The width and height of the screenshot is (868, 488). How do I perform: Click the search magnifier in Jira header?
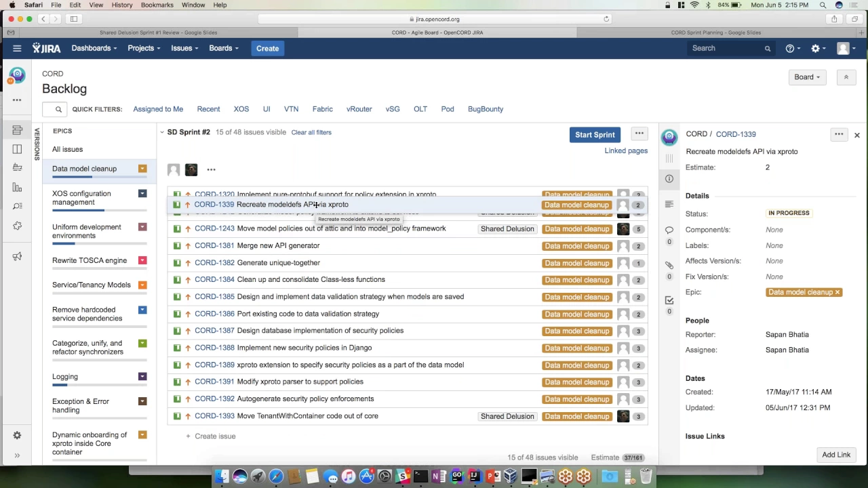pos(768,48)
